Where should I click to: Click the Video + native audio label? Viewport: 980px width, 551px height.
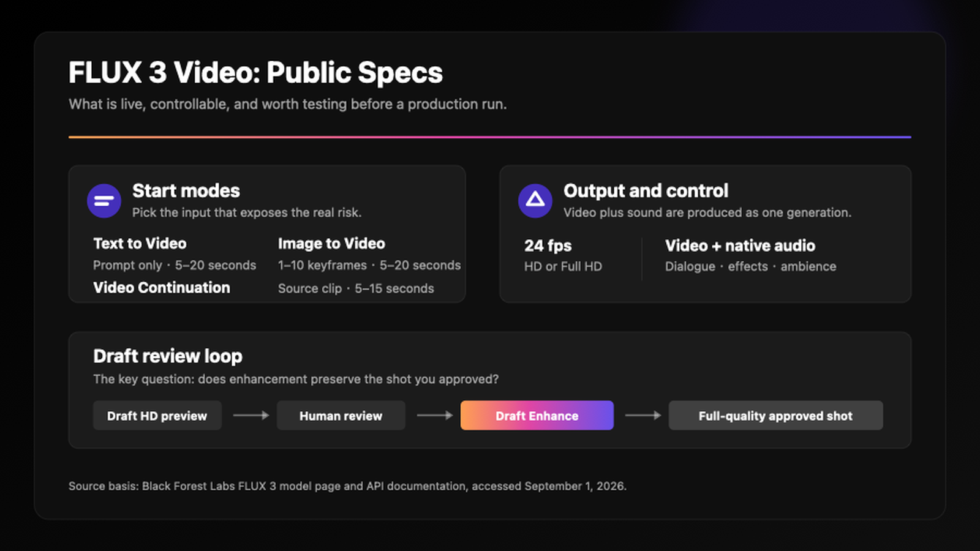(x=741, y=246)
